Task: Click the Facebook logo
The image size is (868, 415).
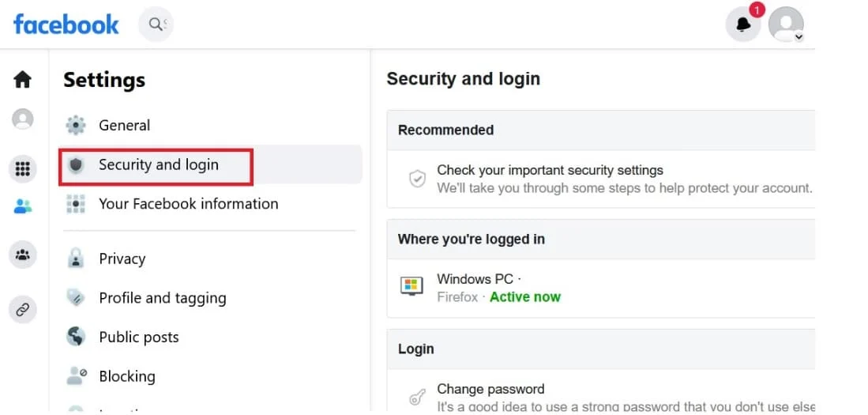Action: coord(66,25)
